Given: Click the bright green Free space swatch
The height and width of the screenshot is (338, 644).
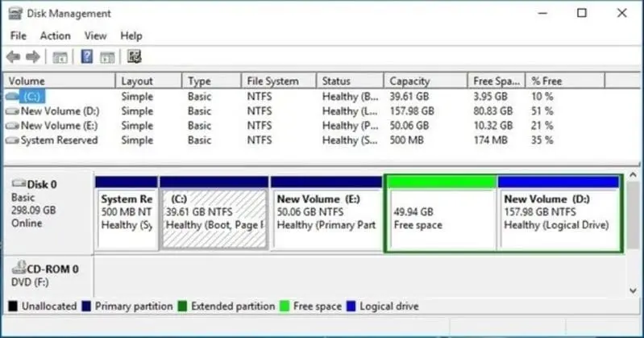Looking at the screenshot, I should click(285, 307).
